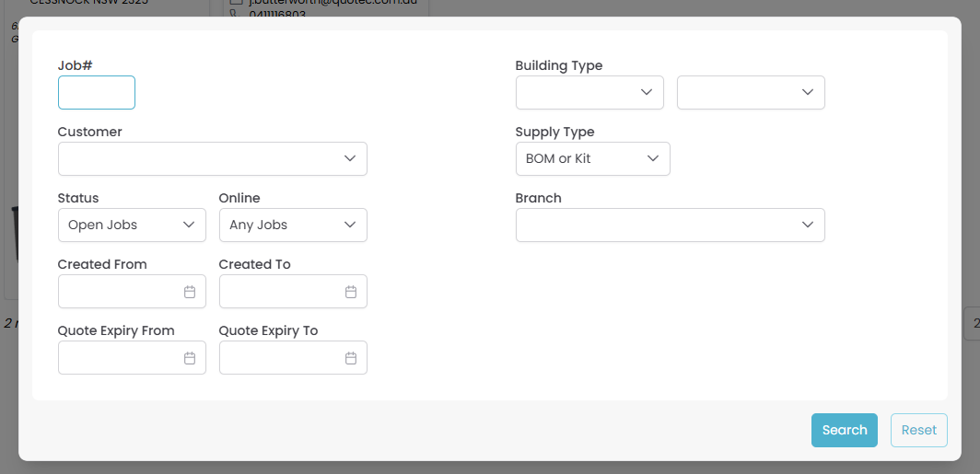
Task: Click the Job# input field
Action: 97,93
